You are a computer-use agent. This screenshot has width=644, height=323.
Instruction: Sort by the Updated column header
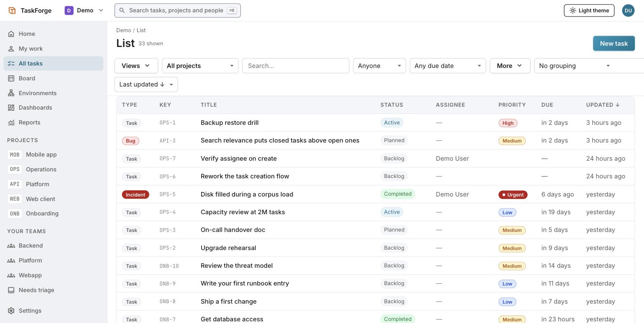603,105
